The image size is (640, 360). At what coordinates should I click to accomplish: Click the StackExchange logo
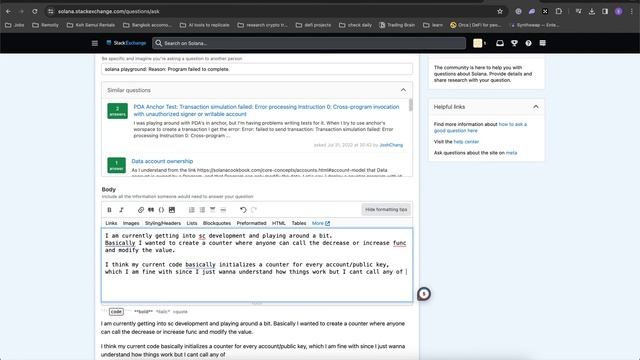click(126, 43)
